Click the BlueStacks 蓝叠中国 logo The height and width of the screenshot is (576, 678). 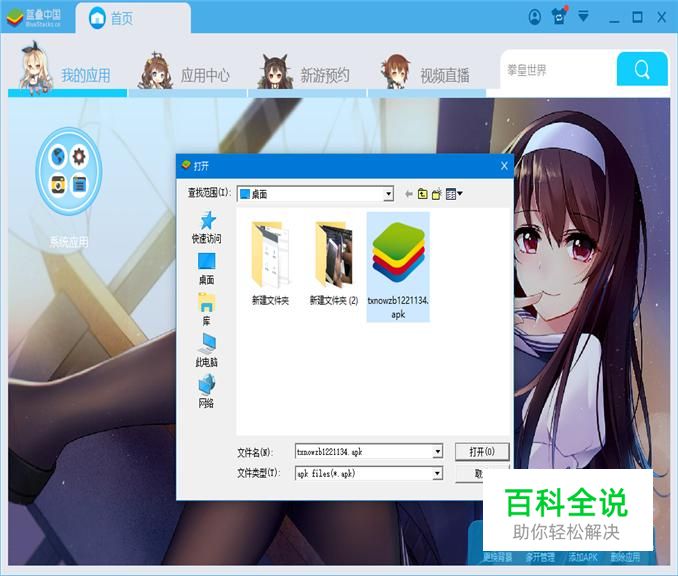tap(34, 18)
